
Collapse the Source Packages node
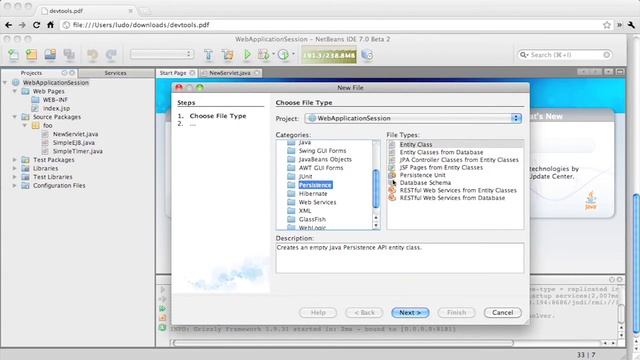pyautogui.click(x=15, y=117)
